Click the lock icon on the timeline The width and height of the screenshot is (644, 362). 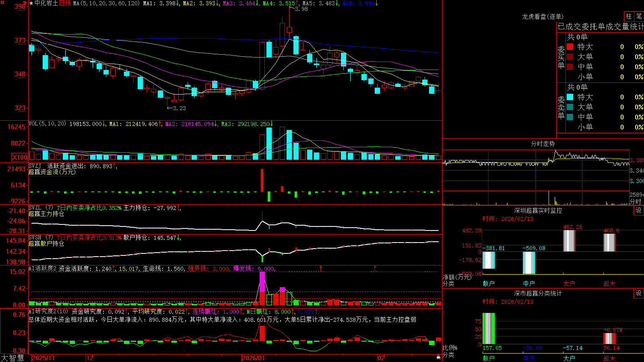[438, 357]
